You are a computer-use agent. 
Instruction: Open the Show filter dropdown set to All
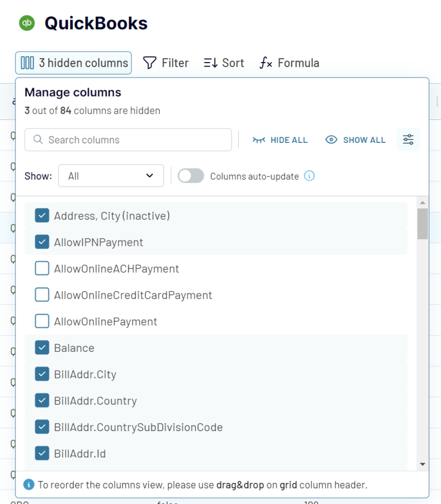point(111,176)
